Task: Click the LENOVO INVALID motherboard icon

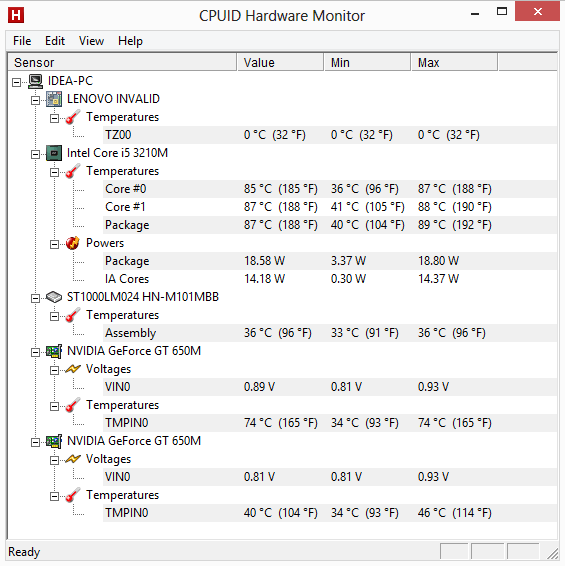Action: coord(54,99)
